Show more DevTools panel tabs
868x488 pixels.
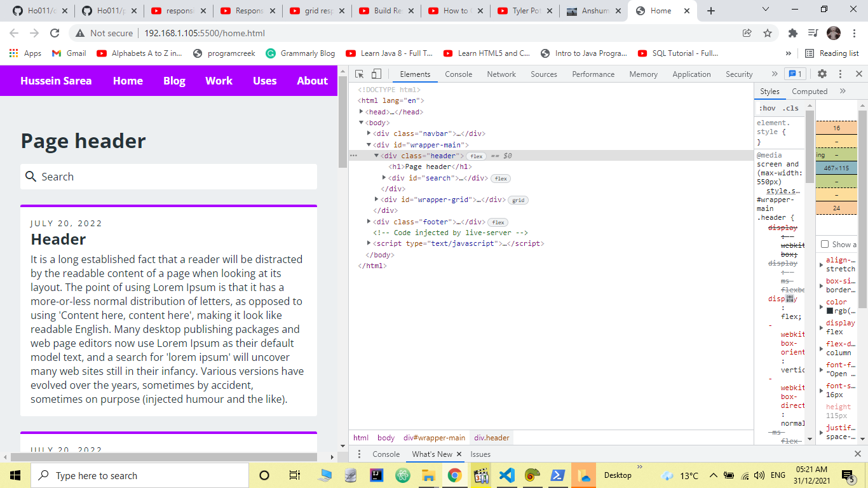click(774, 74)
